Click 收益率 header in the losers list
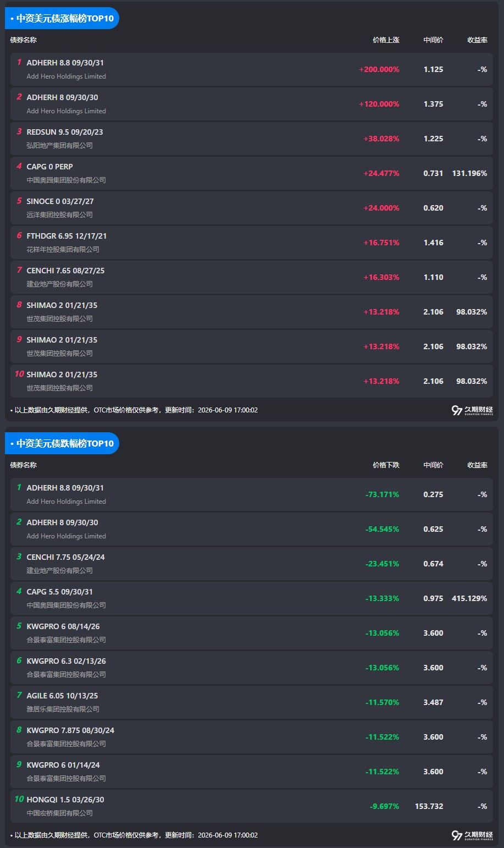This screenshot has height=848, width=504. click(x=477, y=465)
